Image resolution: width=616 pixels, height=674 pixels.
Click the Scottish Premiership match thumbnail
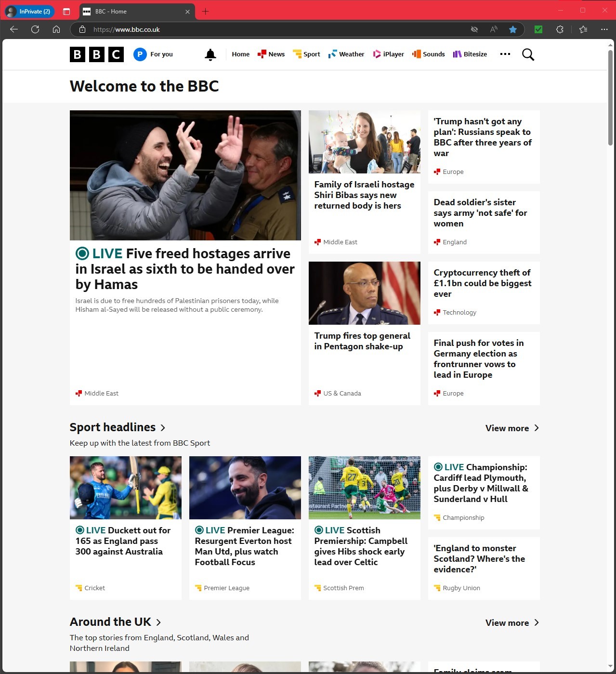[365, 488]
